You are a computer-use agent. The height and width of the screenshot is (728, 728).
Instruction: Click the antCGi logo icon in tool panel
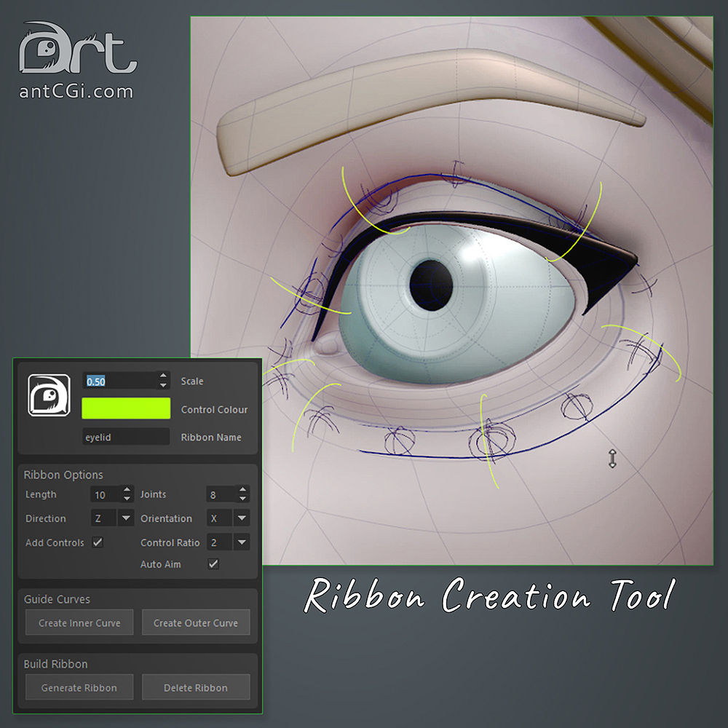coord(50,395)
